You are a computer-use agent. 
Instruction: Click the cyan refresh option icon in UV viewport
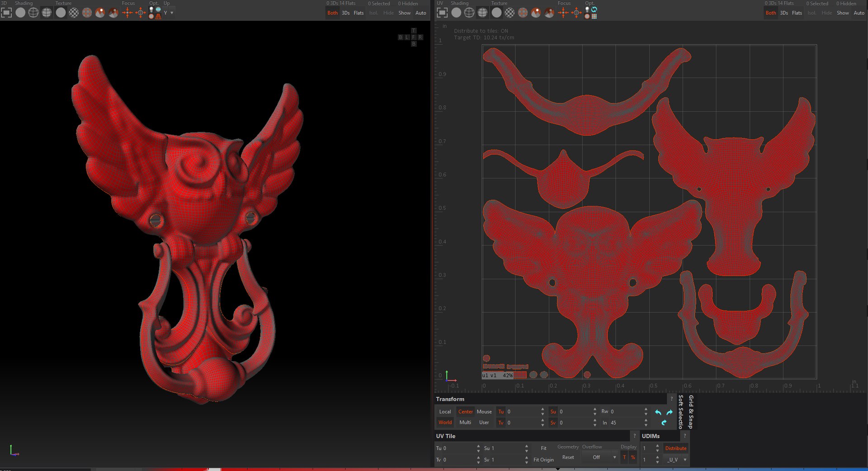pos(594,9)
